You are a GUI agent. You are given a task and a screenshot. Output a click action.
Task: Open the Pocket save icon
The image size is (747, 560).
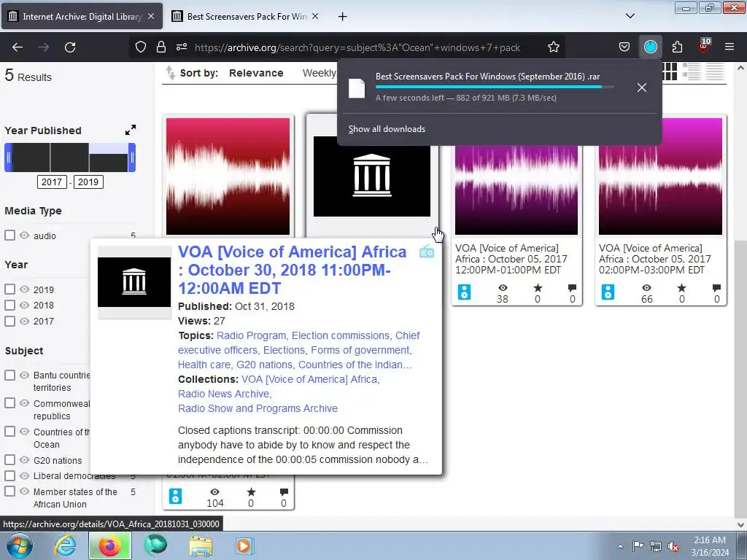(624, 47)
